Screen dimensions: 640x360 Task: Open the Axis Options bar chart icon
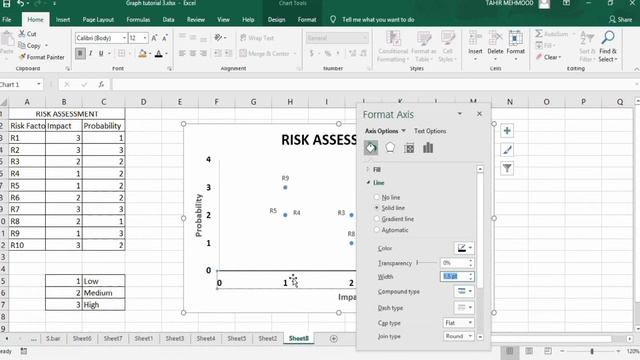coord(428,147)
